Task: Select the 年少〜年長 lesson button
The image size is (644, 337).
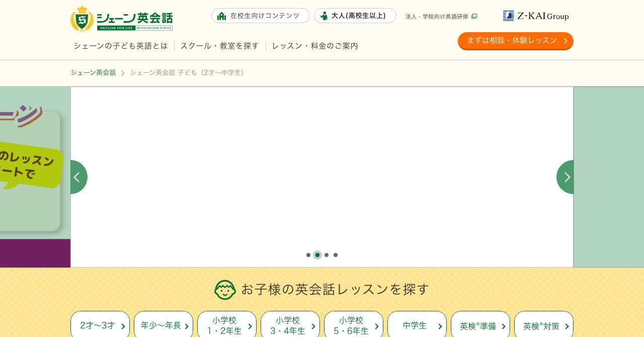Action: click(x=164, y=324)
